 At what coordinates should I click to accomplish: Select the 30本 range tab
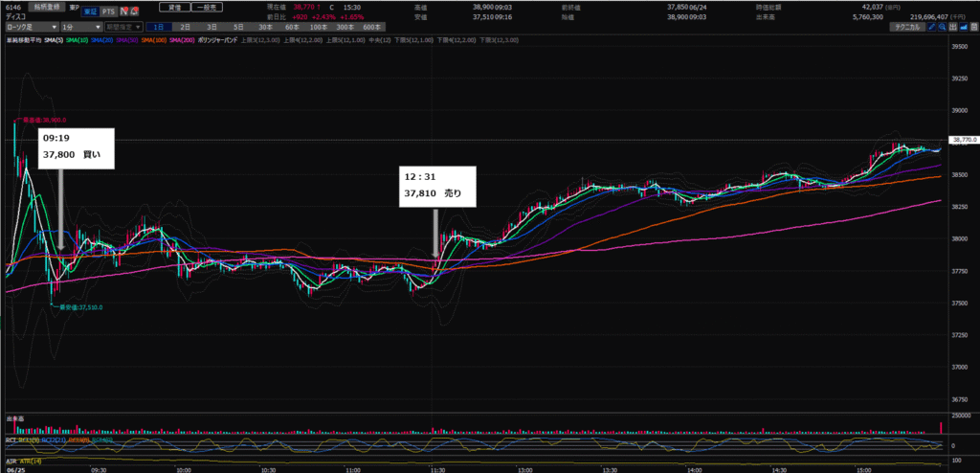266,28
